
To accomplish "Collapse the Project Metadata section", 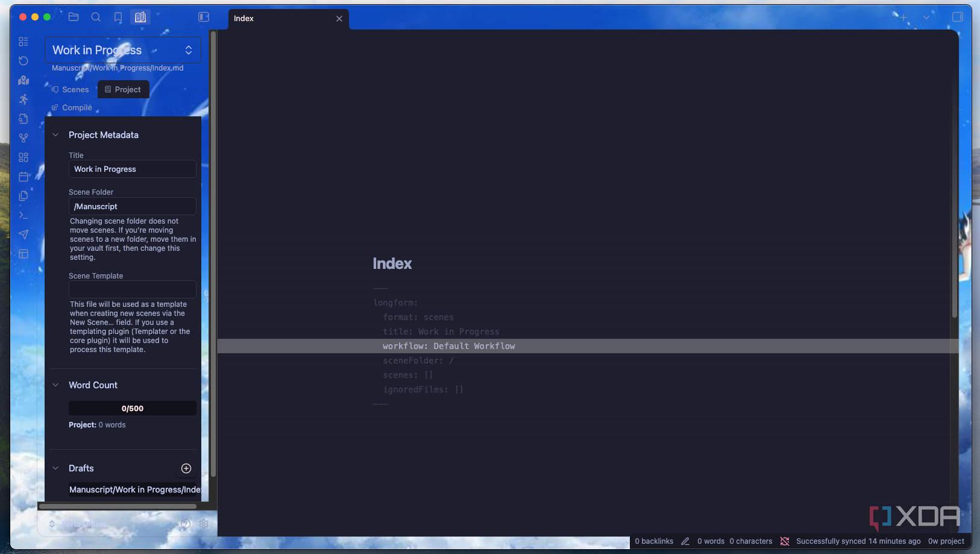I will point(55,135).
